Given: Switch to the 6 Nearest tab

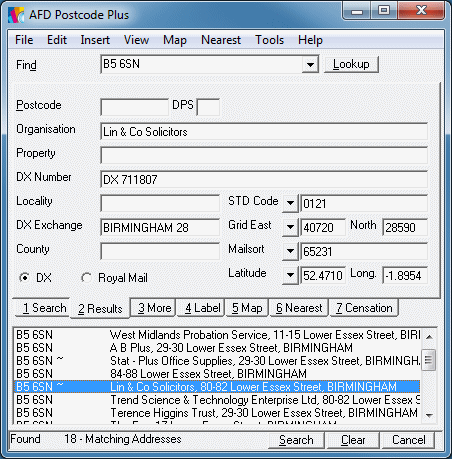Looking at the screenshot, I should (x=299, y=308).
